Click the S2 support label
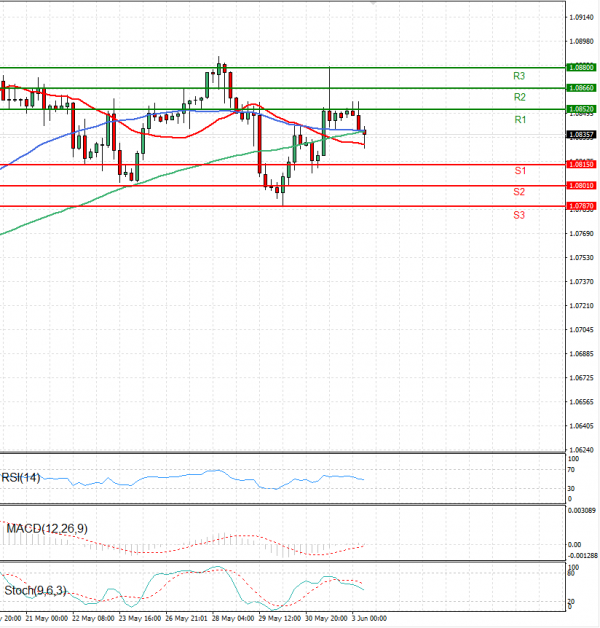The width and height of the screenshot is (600, 628). [519, 192]
